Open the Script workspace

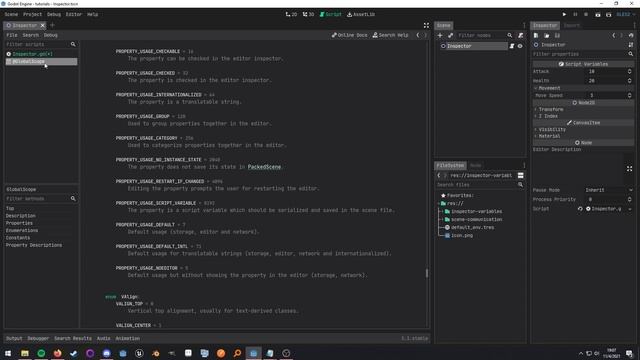[330, 14]
